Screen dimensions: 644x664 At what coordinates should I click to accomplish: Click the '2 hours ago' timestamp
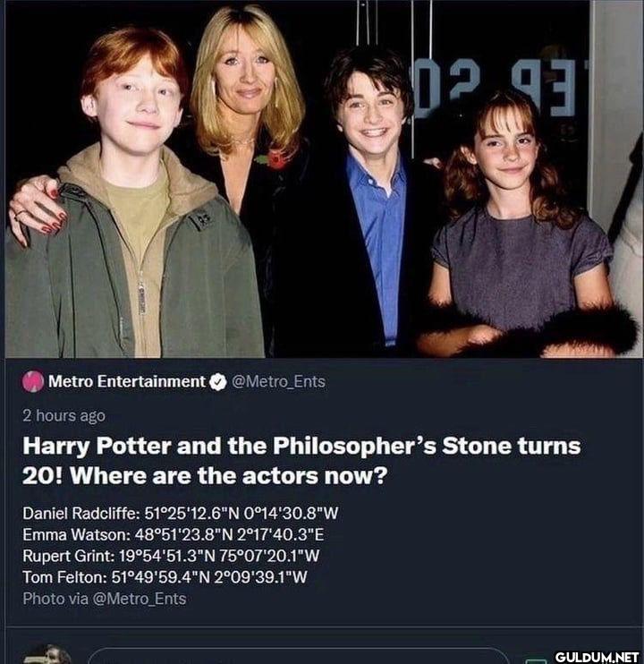pos(64,415)
